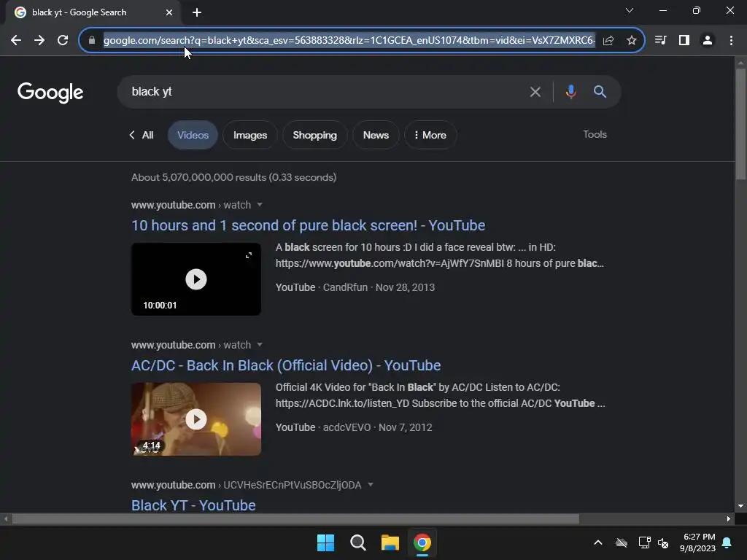Bookmark this tab with the star
The image size is (747, 560).
pyautogui.click(x=632, y=41)
